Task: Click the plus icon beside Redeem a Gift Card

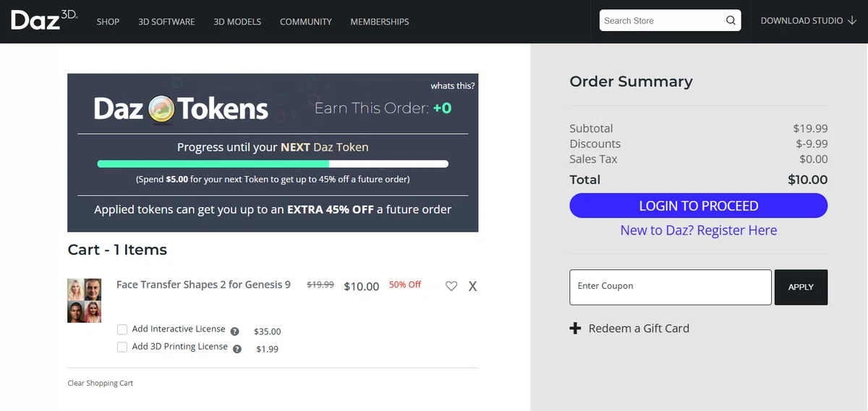Action: coord(576,329)
